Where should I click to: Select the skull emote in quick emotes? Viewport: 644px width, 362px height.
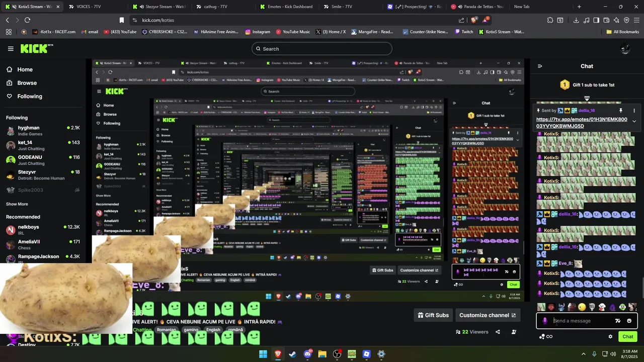click(x=592, y=307)
